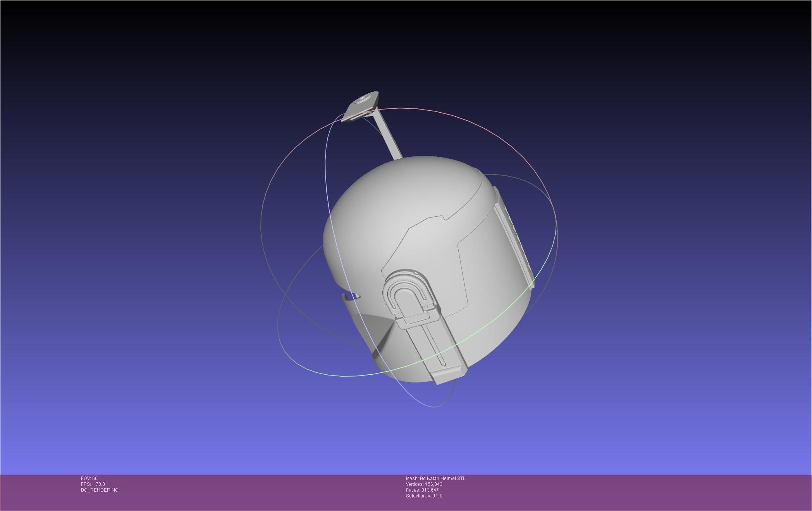Click the Mesh: Bo Katan Helmet.STL text

click(x=436, y=478)
